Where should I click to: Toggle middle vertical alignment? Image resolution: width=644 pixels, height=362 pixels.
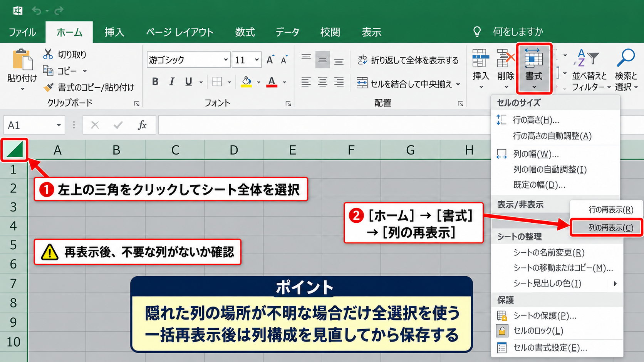click(x=322, y=60)
